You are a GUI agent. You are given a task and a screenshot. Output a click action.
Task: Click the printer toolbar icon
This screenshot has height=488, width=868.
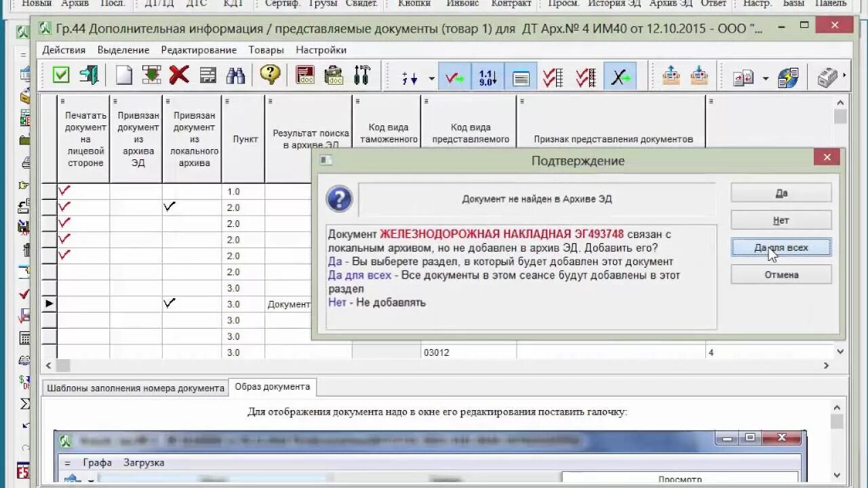click(x=827, y=77)
